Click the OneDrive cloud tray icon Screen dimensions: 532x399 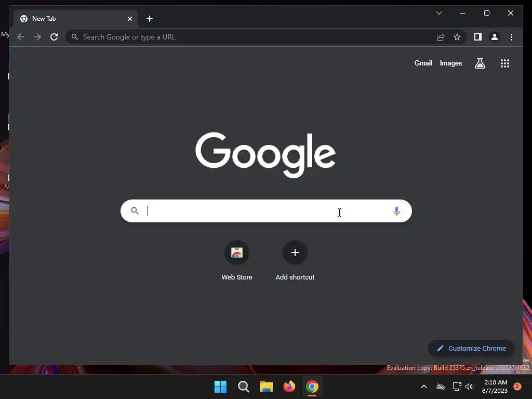click(x=441, y=387)
